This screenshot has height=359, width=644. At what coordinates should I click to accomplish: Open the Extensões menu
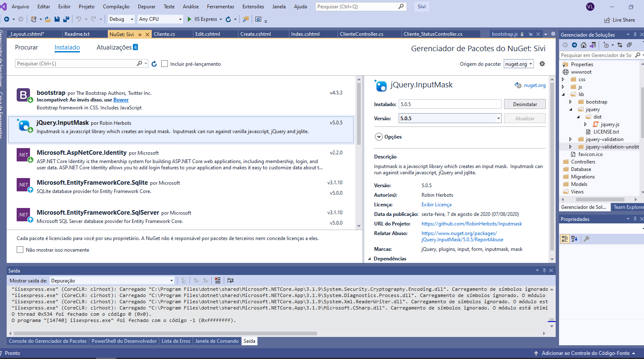coord(253,7)
